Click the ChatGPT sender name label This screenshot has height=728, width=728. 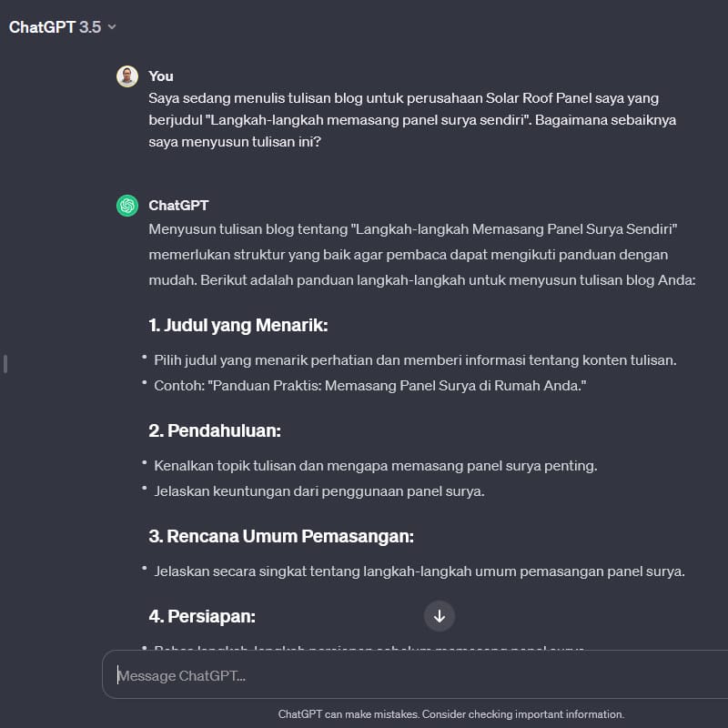(178, 205)
